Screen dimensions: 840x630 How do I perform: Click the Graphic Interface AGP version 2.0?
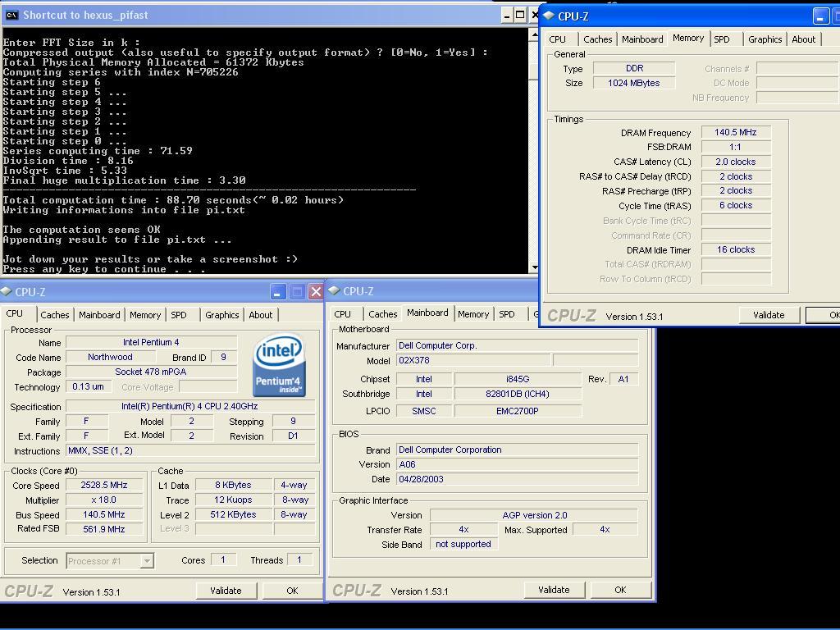click(534, 515)
